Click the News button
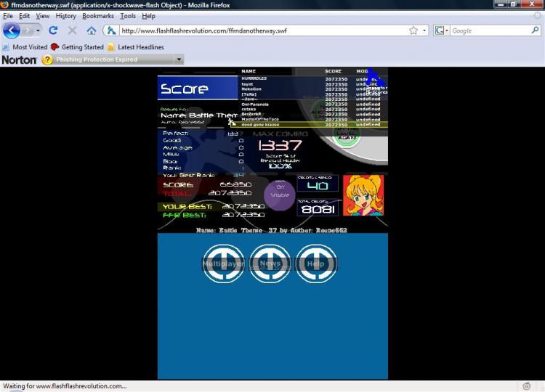Viewport: 545px width, 392px height. (270, 264)
